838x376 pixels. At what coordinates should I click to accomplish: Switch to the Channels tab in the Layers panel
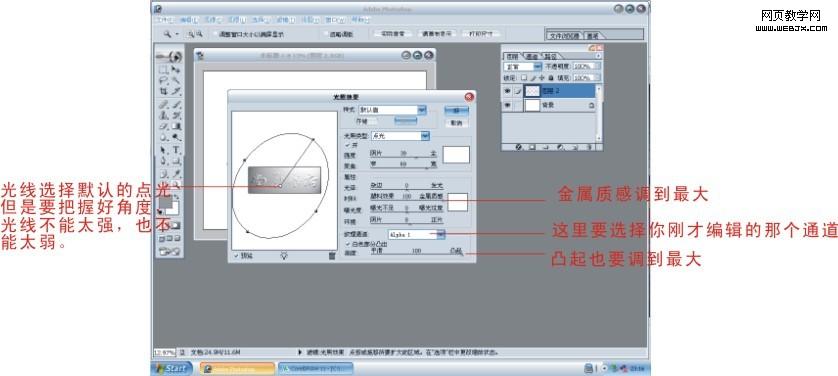coord(532,56)
